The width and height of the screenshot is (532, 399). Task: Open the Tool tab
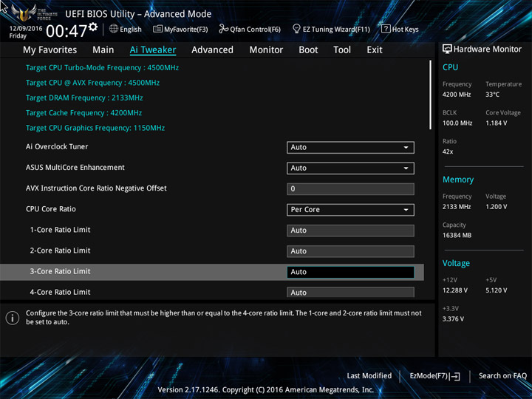[342, 50]
